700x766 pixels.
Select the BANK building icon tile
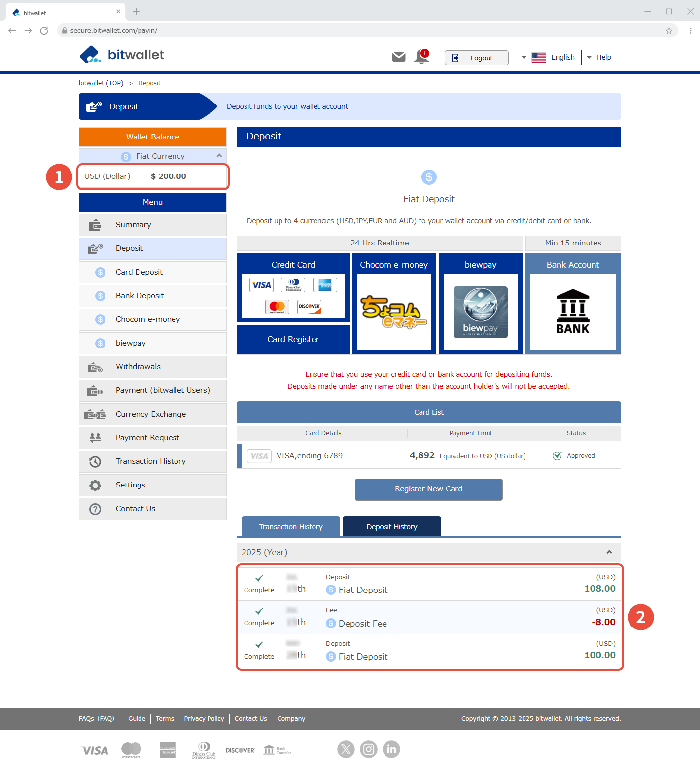[573, 312]
